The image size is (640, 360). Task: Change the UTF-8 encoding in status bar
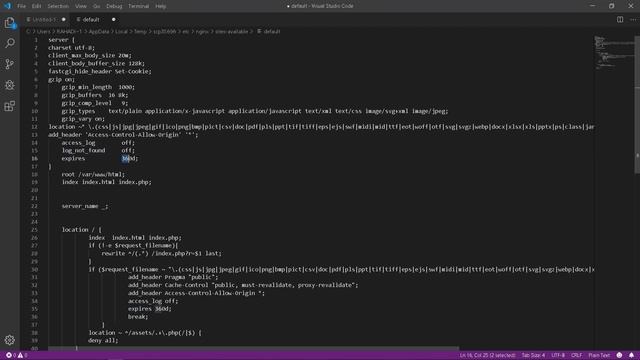558,355
